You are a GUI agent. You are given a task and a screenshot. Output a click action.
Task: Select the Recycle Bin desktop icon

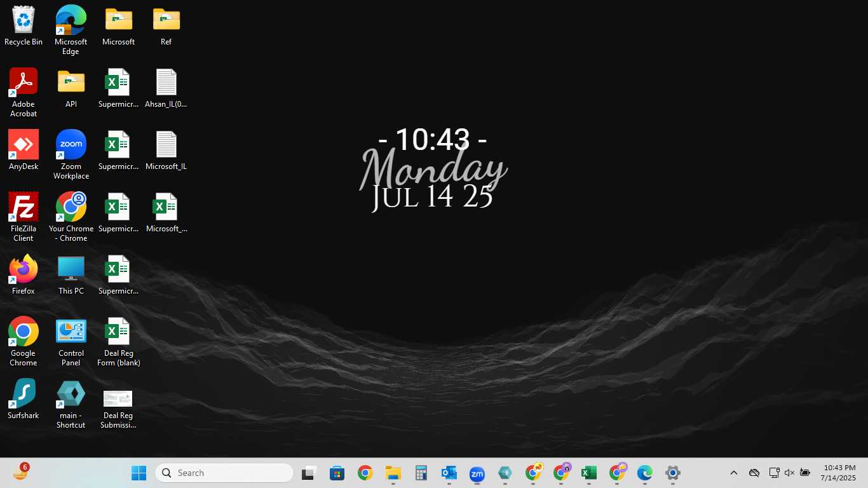tap(24, 26)
